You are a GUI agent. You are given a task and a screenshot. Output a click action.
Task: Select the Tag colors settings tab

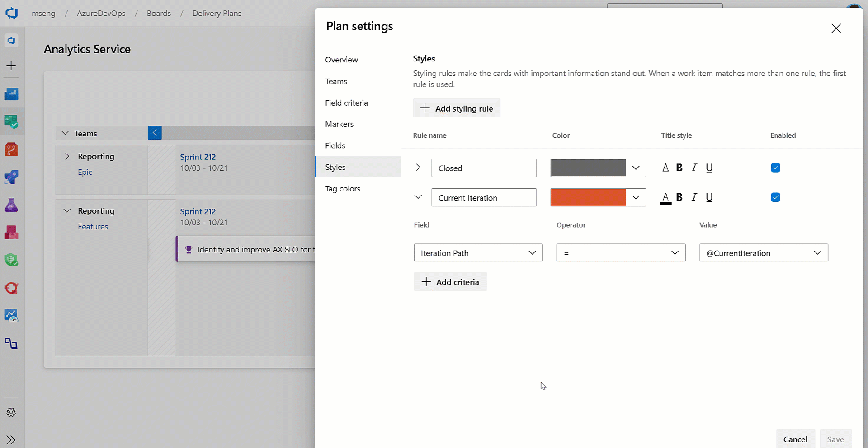pos(358,189)
